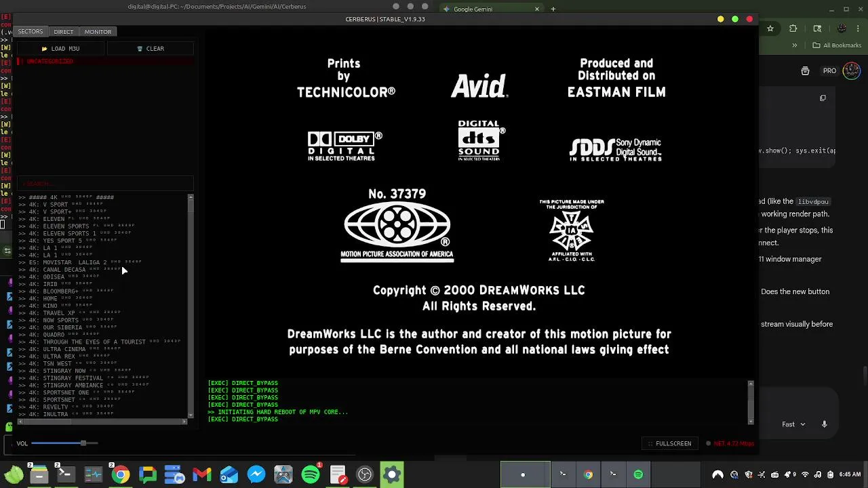Image resolution: width=868 pixels, height=488 pixels.
Task: Open the Linux Mint leaf start menu
Action: (x=14, y=474)
